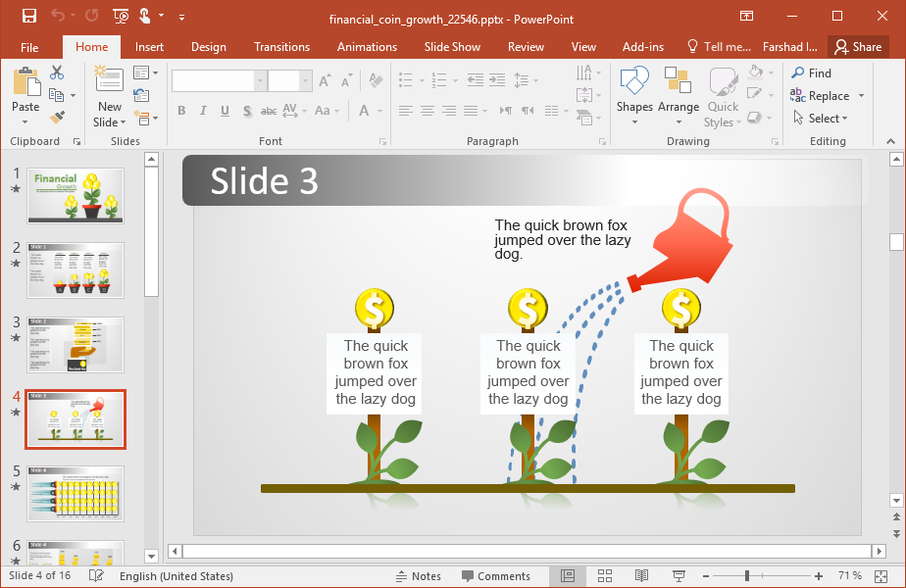Collapse the ribbon using the chevron
This screenshot has width=906, height=588.
pos(890,142)
